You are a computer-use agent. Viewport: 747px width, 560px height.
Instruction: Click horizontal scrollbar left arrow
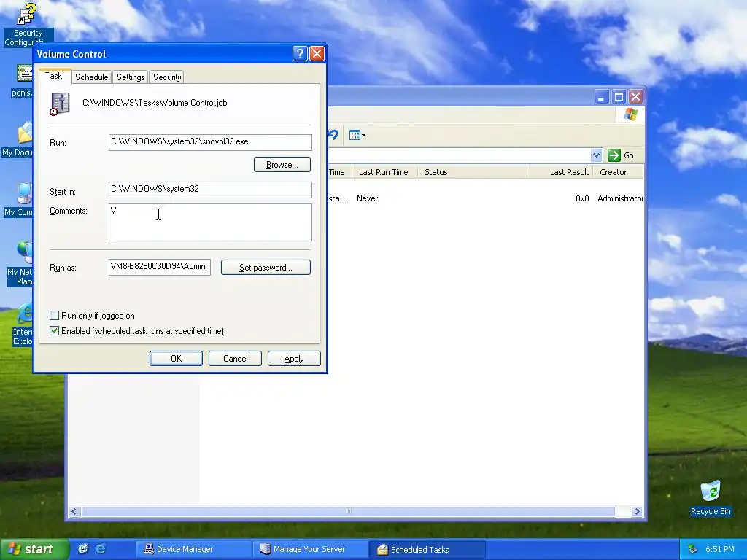pos(74,511)
